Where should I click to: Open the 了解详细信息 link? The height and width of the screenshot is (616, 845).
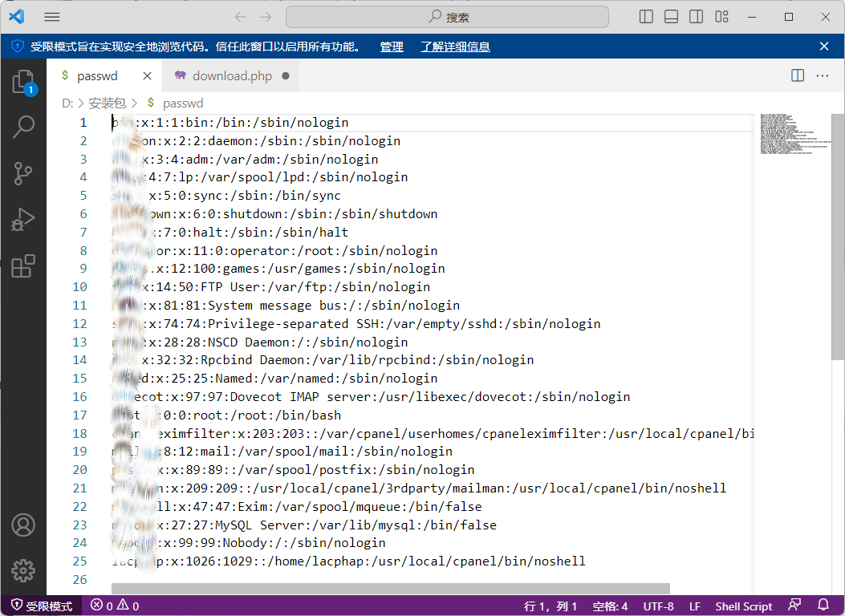tap(455, 47)
